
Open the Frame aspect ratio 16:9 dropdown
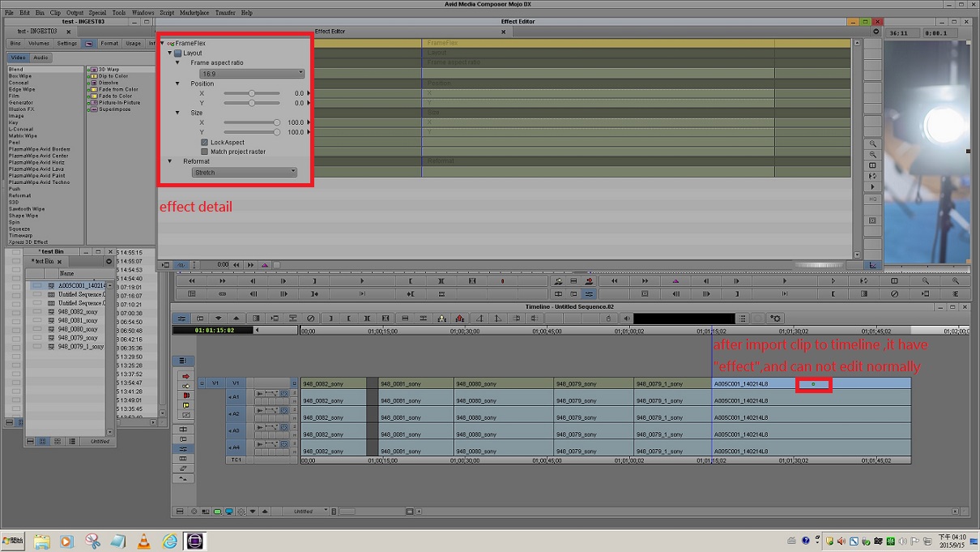tap(252, 74)
